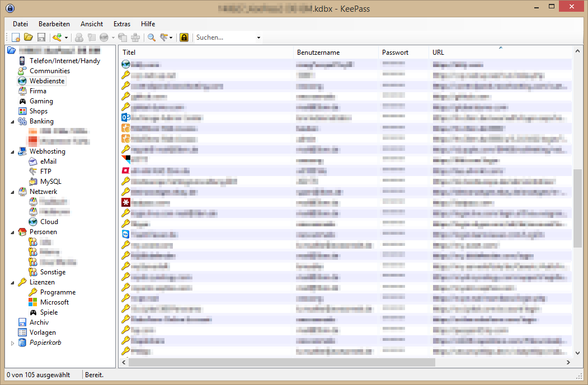Click the copy entries toolbar icon
Screen dimensions: 588x385
123,37
